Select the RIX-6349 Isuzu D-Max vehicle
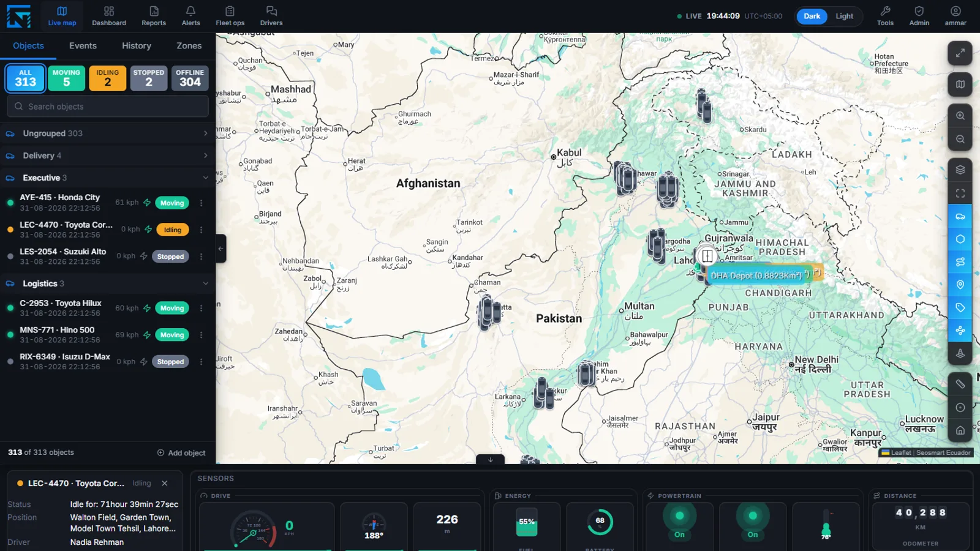The height and width of the screenshot is (551, 980). pyautogui.click(x=108, y=362)
